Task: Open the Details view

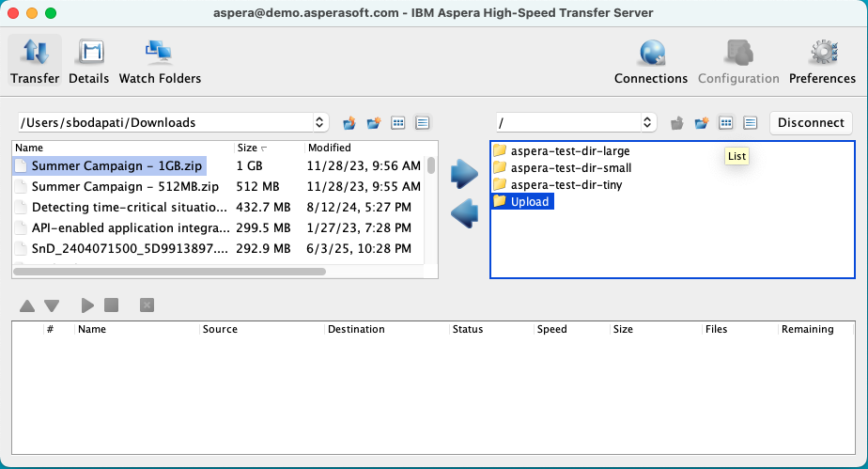Action: coord(88,61)
